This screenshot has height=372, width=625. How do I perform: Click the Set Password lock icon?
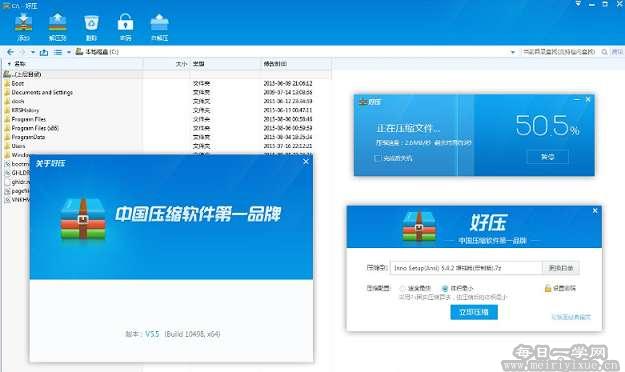(x=548, y=288)
